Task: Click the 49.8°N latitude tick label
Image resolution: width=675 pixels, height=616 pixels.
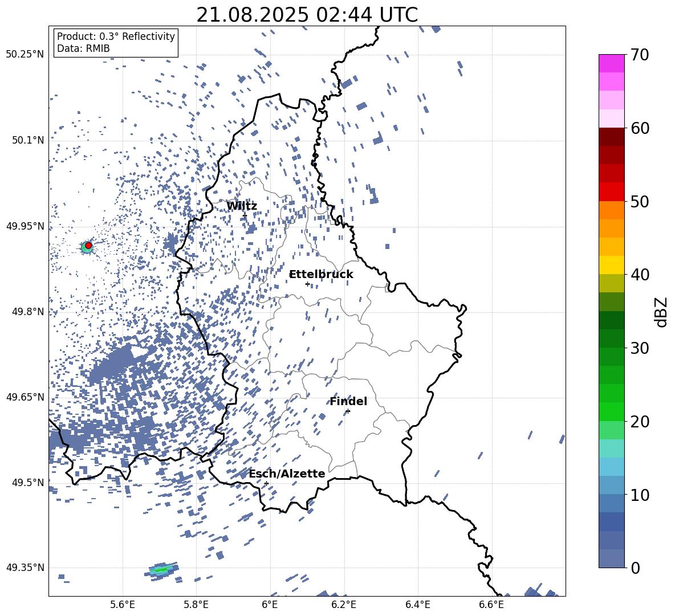Action: [27, 312]
